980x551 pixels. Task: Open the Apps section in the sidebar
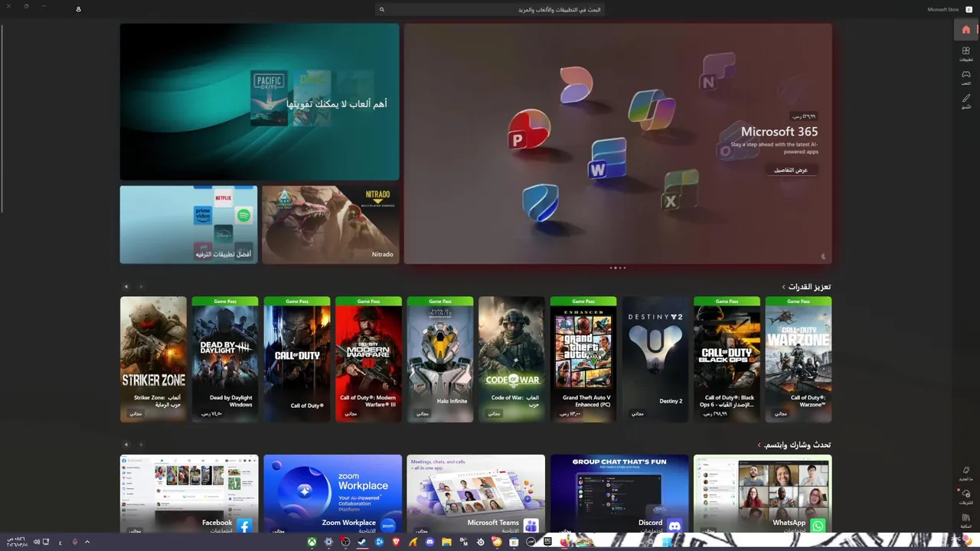966,53
